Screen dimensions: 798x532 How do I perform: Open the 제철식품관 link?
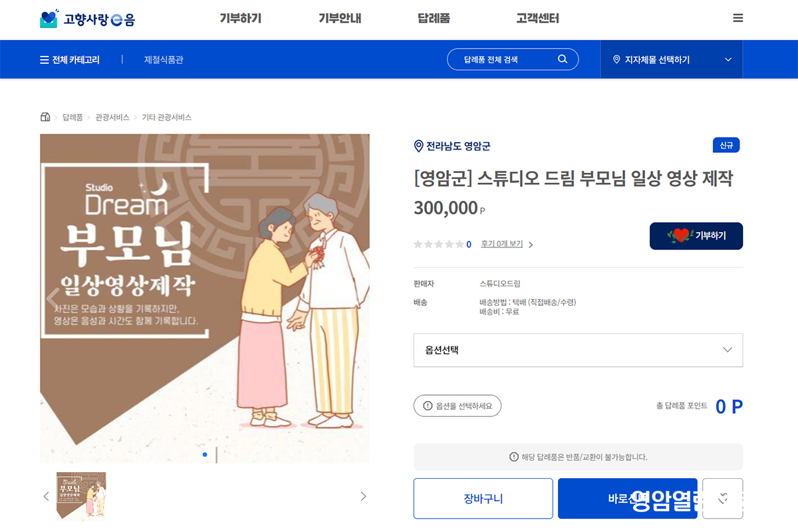tap(164, 60)
